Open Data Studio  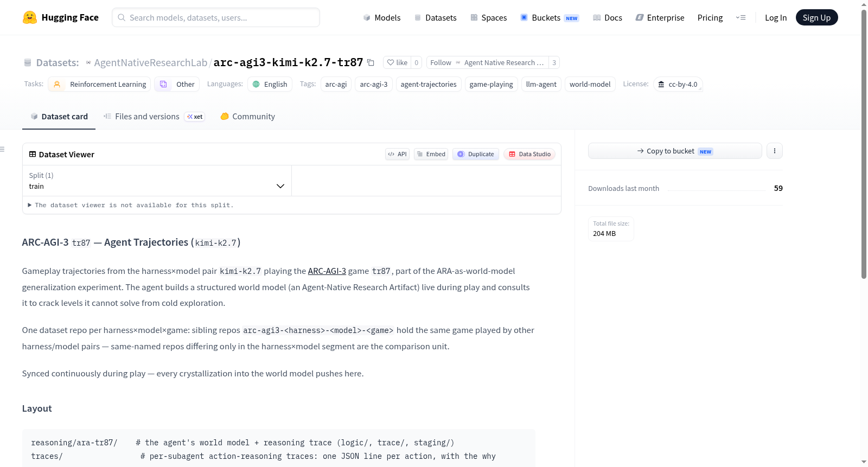coord(529,154)
